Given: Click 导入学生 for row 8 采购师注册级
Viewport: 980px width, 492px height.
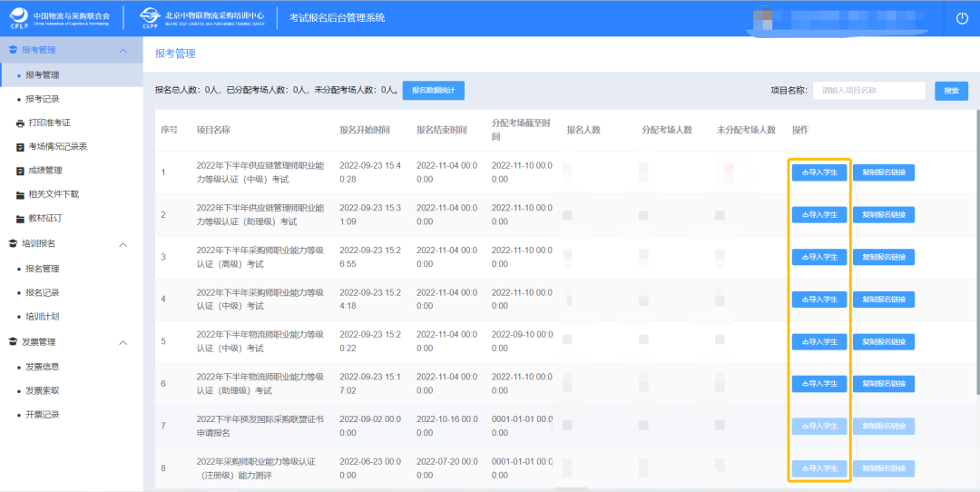Looking at the screenshot, I should pos(819,468).
